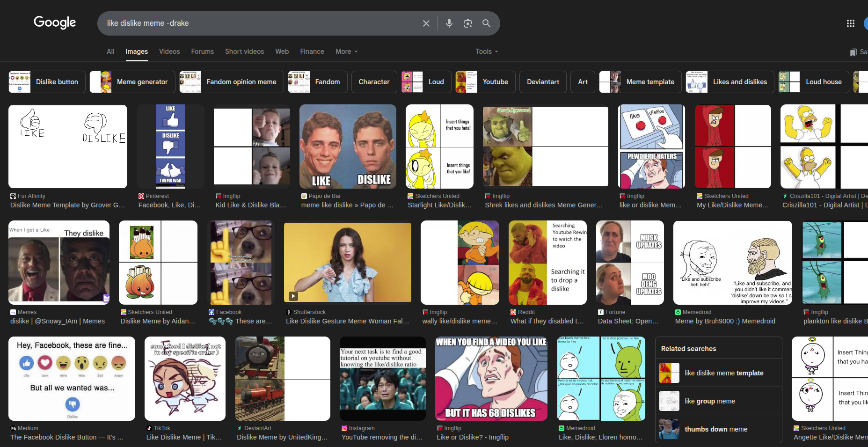The height and width of the screenshot is (447, 868).
Task: Select the Youtube filter chip
Action: 485,82
